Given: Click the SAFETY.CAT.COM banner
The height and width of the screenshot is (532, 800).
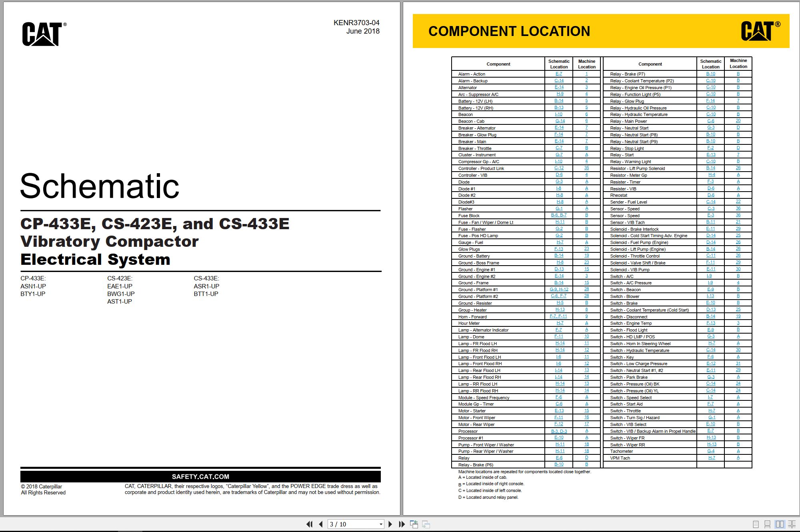Looking at the screenshot, I should coord(200,476).
